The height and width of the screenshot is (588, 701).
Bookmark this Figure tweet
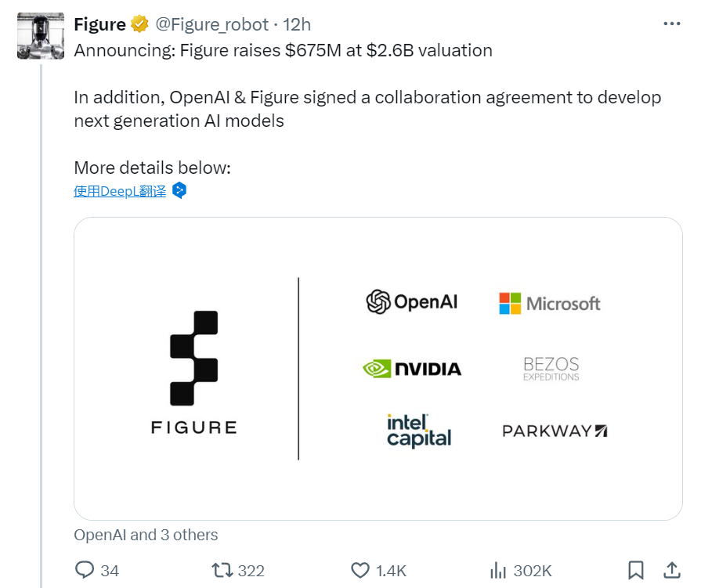pos(635,570)
